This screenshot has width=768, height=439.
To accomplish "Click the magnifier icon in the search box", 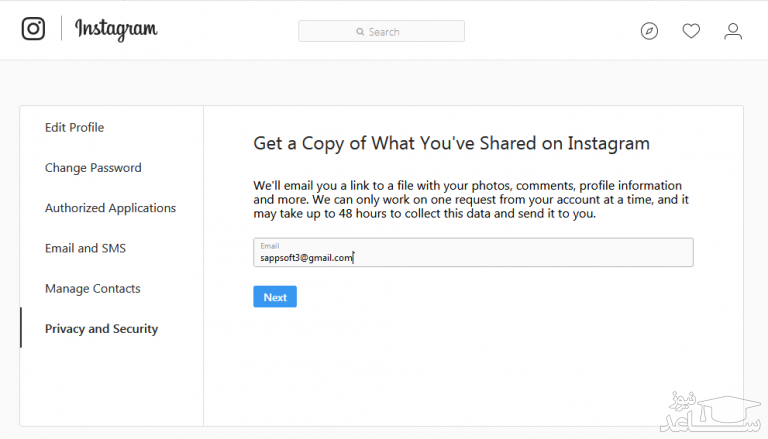I will (361, 32).
